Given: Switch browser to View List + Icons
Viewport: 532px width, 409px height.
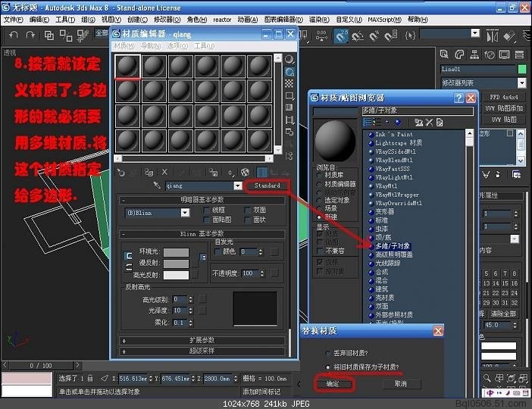Looking at the screenshot, I should (377, 123).
